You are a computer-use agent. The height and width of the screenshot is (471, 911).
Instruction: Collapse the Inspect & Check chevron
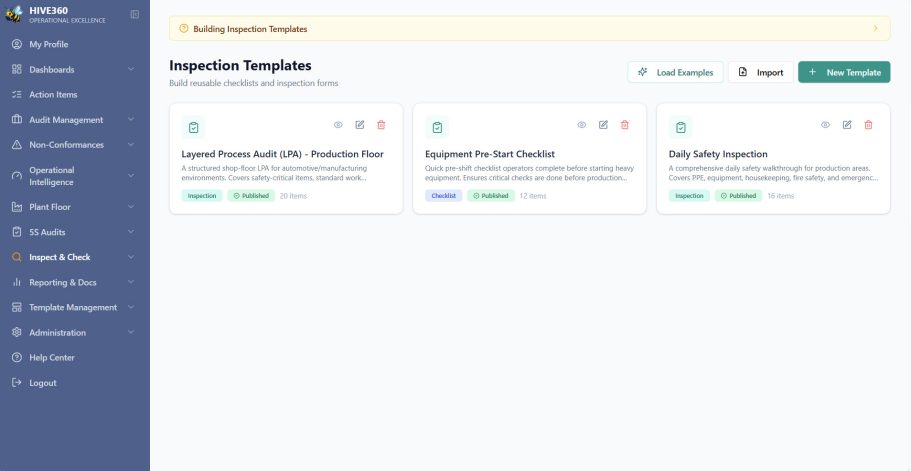pos(131,257)
